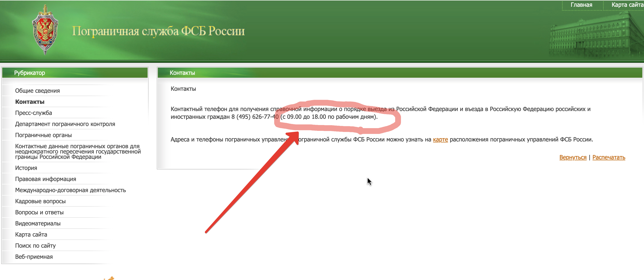Click the green Контакты panel header

[400, 73]
